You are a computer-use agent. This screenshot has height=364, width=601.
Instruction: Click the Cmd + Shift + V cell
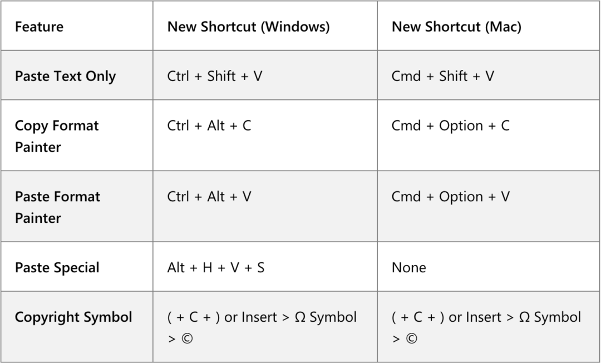pyautogui.click(x=442, y=76)
